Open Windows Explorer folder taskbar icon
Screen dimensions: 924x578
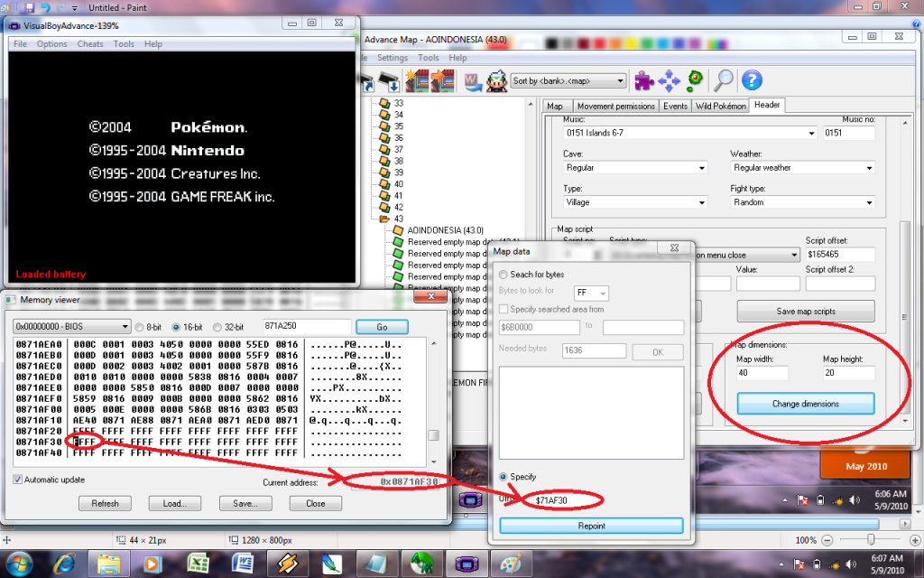pyautogui.click(x=109, y=564)
